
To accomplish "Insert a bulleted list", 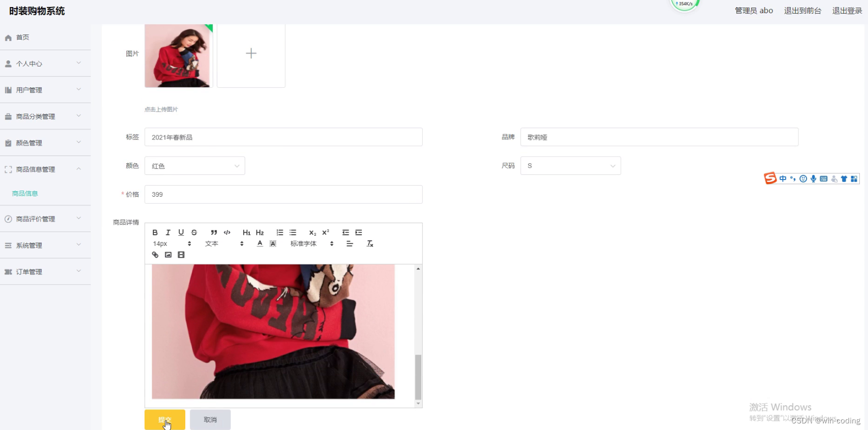I will 293,232.
